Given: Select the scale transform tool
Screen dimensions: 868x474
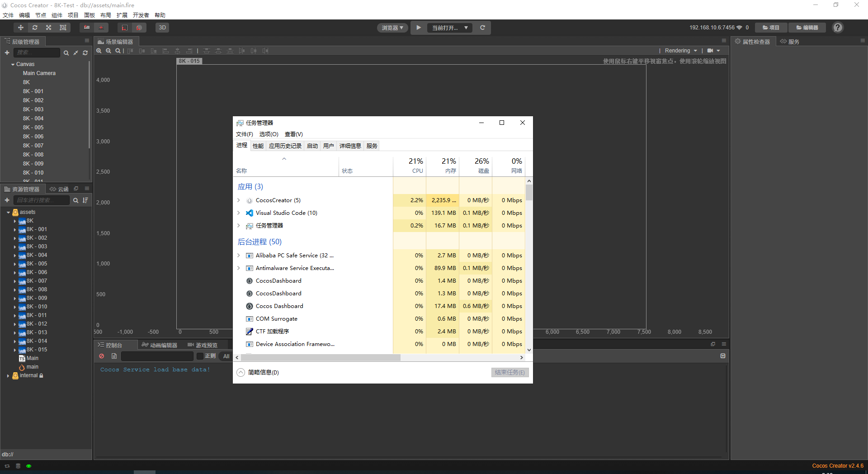Looking at the screenshot, I should tap(49, 28).
